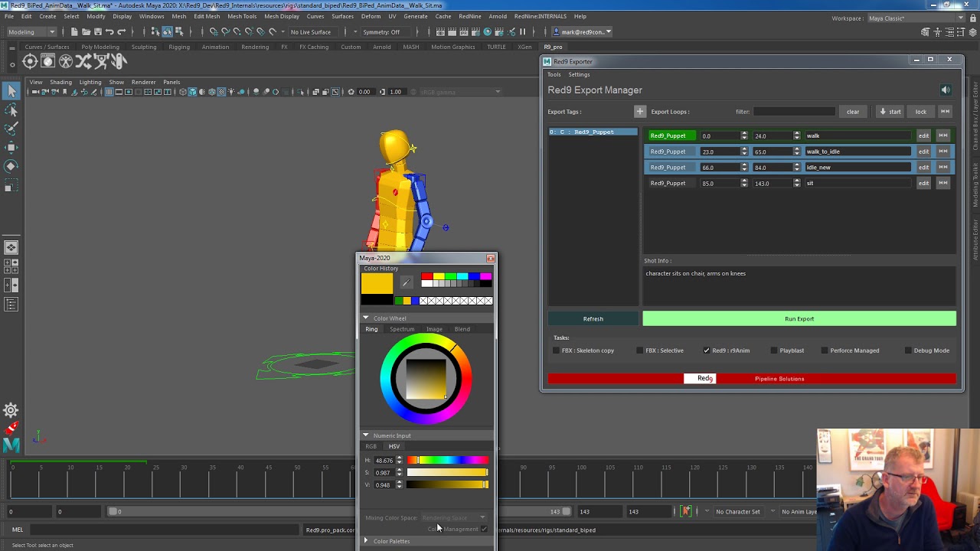Toggle the Color Management checkbox

[484, 529]
